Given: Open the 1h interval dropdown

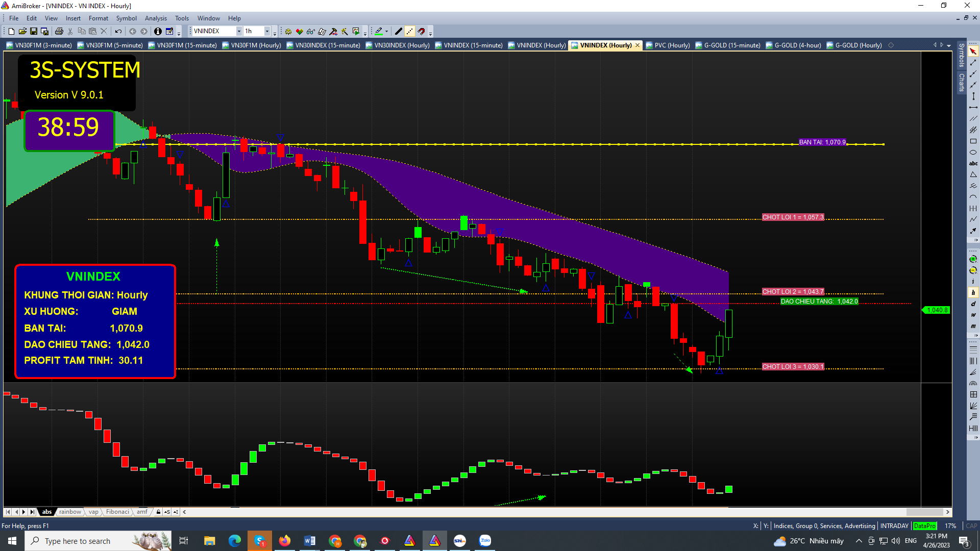Looking at the screenshot, I should [x=267, y=31].
